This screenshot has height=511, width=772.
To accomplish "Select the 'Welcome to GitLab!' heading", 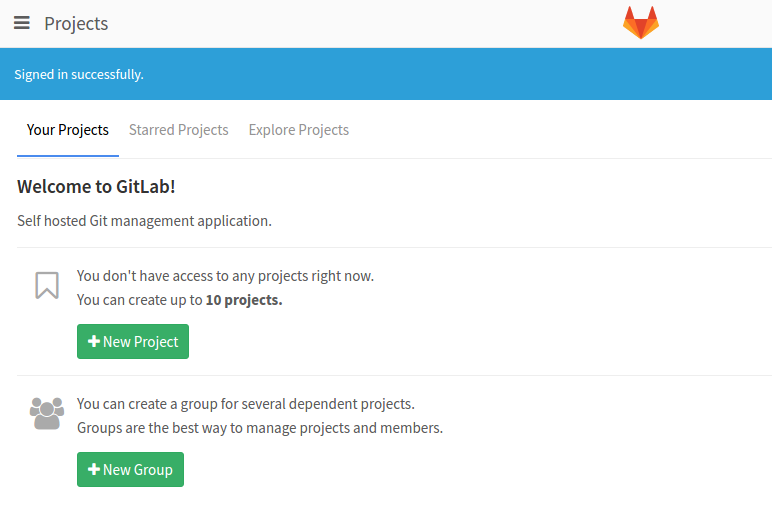I will pos(96,187).
